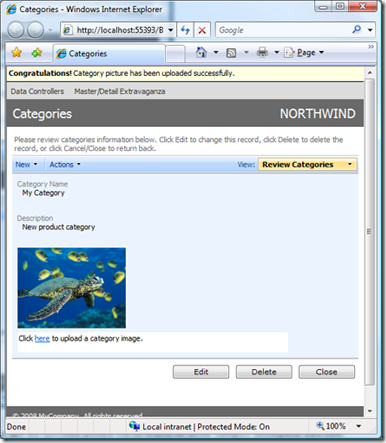This screenshot has width=386, height=443.
Task: Open Feeds button dropdown arrow
Action: (246, 52)
